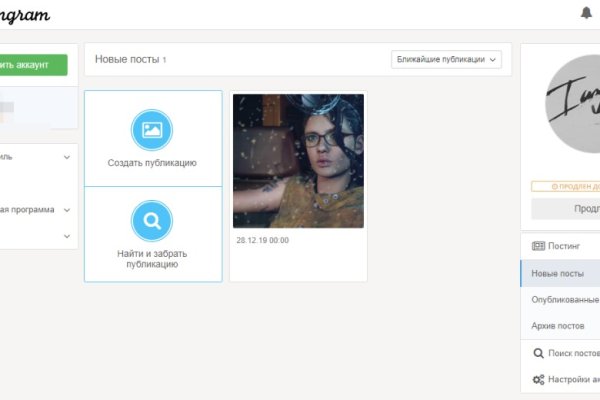Open the Ближайшие публикации dropdown
600x400 pixels.
click(x=446, y=60)
